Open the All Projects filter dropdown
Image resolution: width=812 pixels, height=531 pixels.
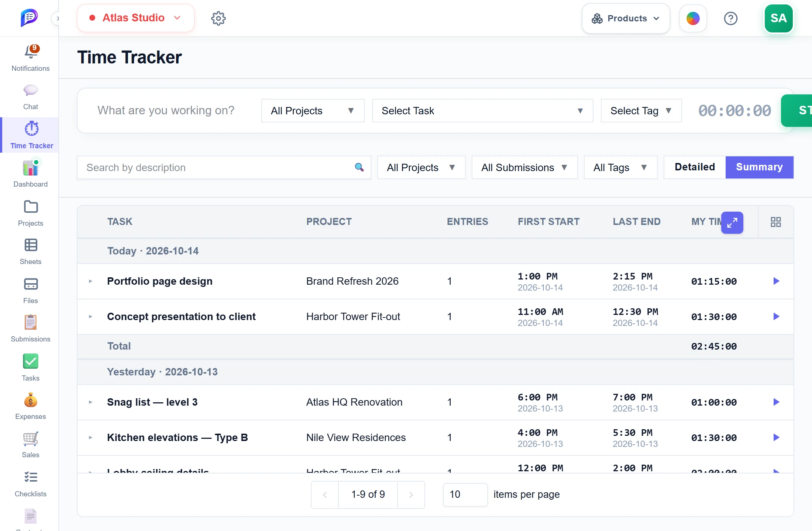(x=422, y=167)
